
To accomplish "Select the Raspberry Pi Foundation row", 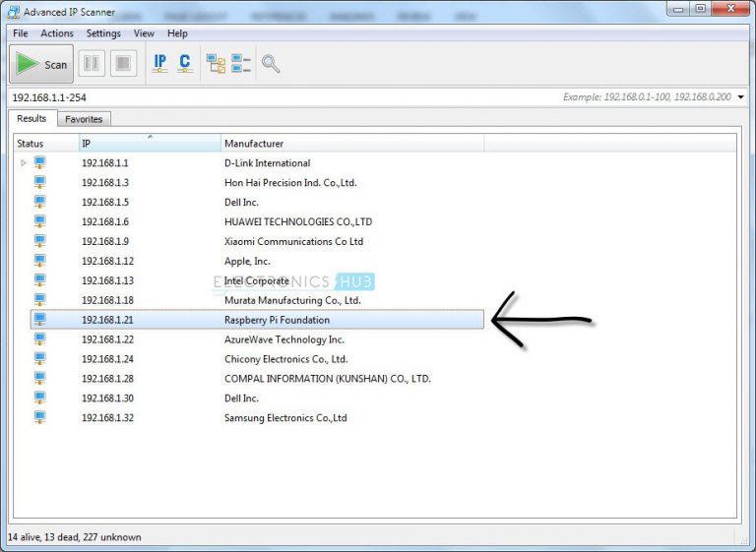I will (277, 320).
